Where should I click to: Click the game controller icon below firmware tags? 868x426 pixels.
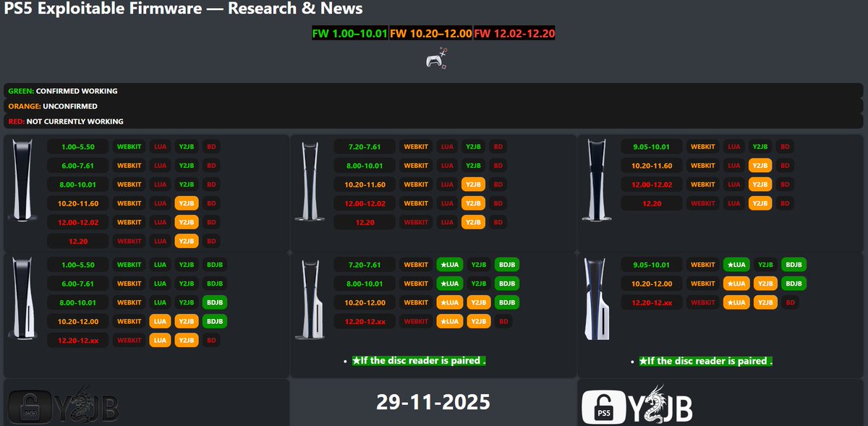(435, 59)
